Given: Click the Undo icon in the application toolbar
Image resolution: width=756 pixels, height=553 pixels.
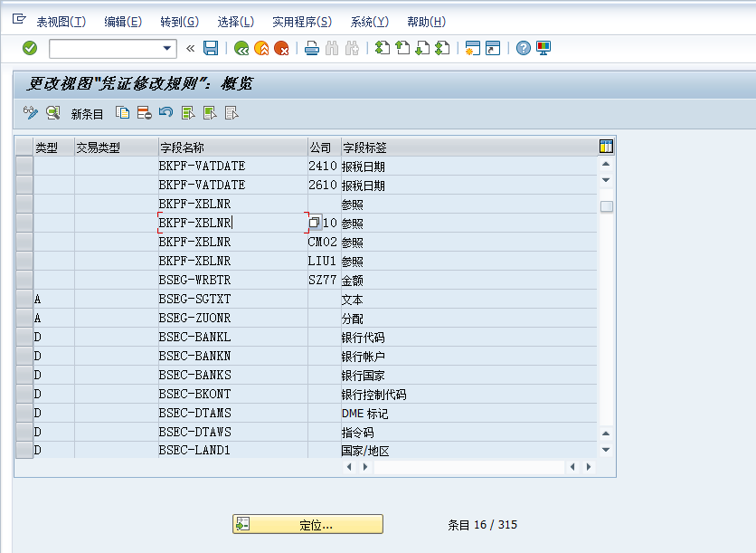Looking at the screenshot, I should pyautogui.click(x=165, y=113).
